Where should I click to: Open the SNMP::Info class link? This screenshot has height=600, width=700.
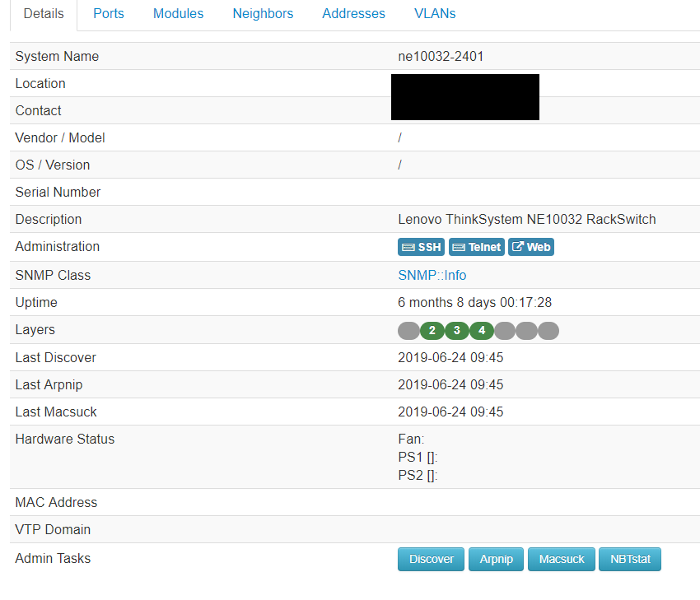tap(432, 275)
